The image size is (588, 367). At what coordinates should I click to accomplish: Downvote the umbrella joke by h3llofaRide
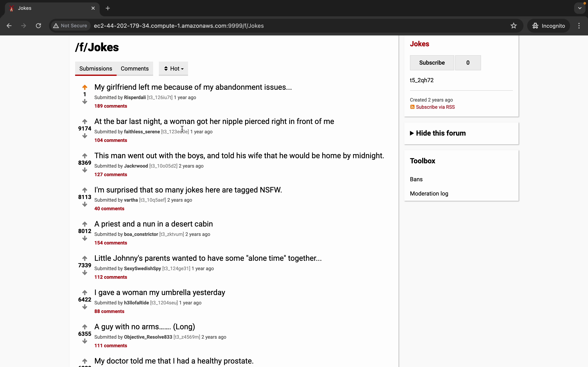click(x=85, y=307)
